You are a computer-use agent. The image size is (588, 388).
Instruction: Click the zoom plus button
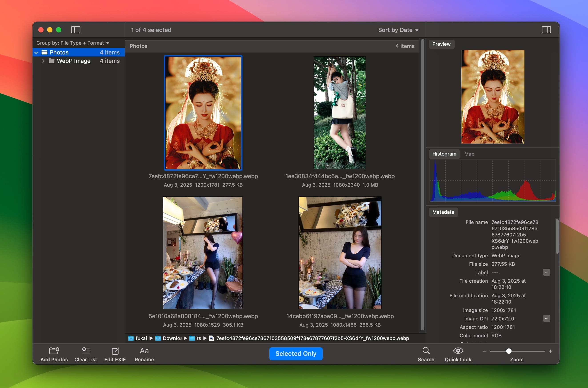[550, 351]
